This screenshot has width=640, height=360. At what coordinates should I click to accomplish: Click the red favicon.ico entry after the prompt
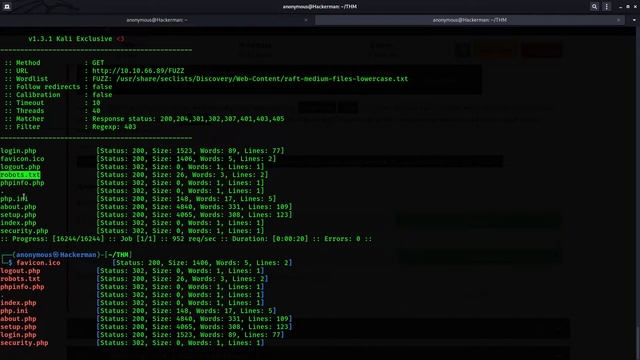click(x=38, y=263)
